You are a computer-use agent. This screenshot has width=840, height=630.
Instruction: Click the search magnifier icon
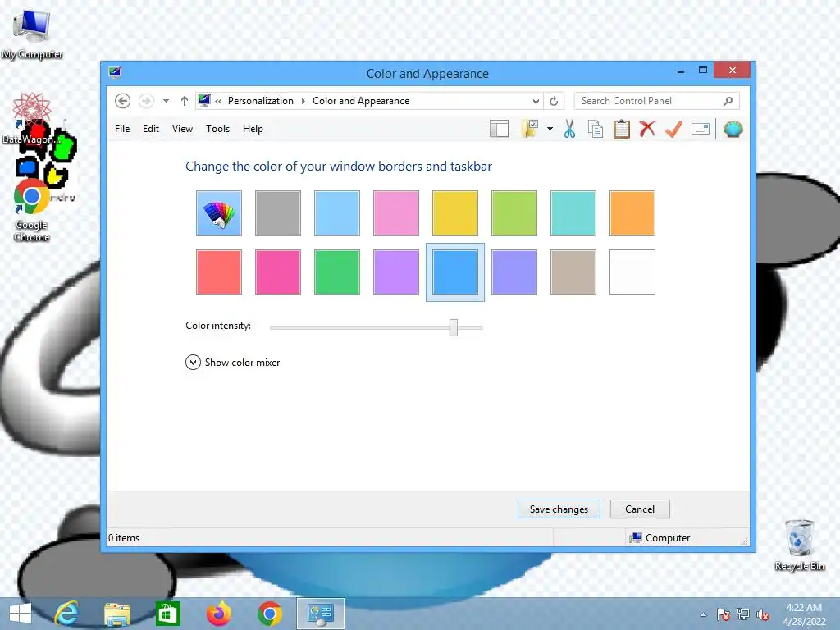(x=728, y=101)
